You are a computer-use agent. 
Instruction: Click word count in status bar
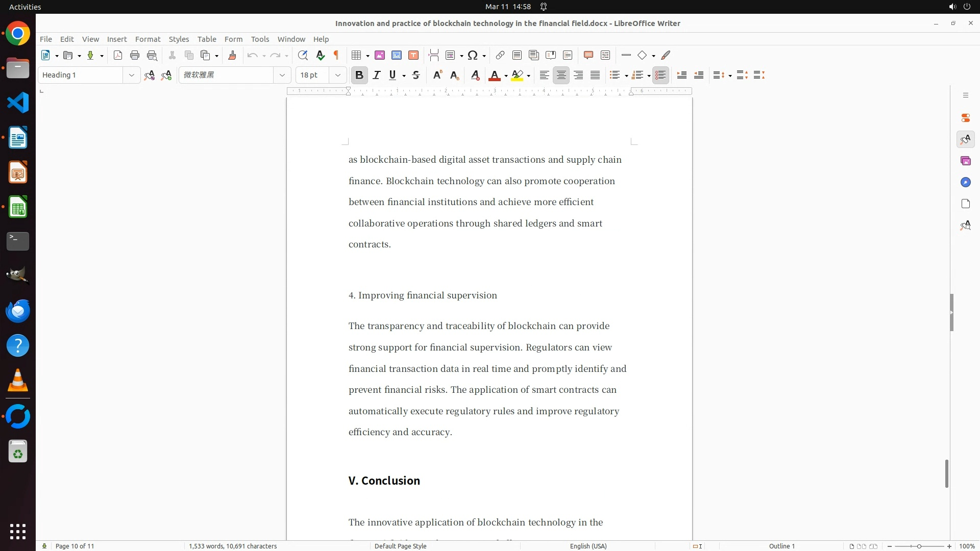coord(233,546)
